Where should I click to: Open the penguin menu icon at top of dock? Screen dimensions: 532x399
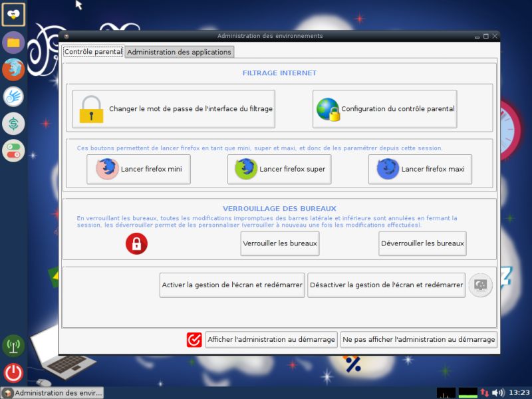(x=13, y=15)
